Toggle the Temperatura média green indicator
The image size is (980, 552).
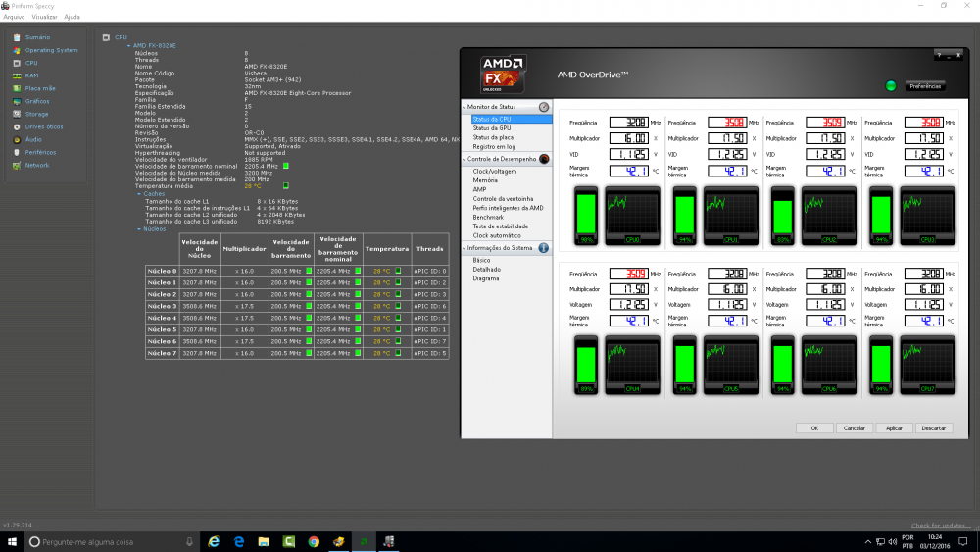point(286,185)
